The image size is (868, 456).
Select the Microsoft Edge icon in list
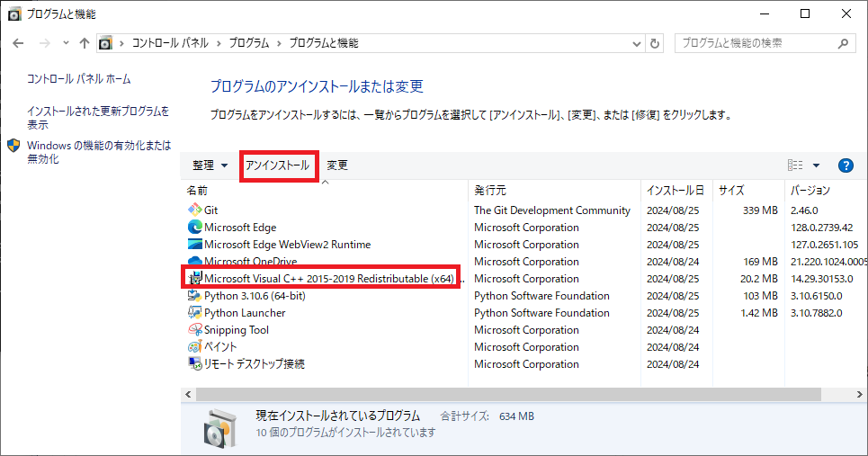(194, 228)
